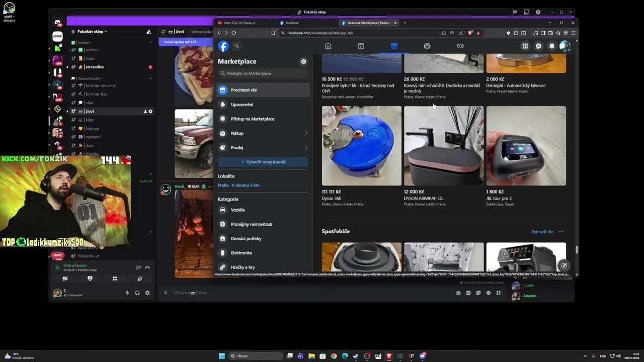Bookmark this page icon in address bar
Image resolution: width=644 pixels, height=362 pixels.
[273, 33]
